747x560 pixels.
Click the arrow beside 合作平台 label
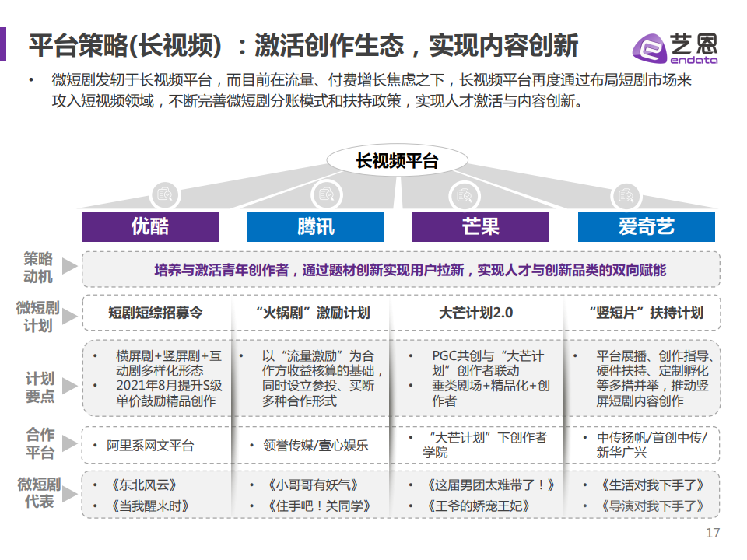coord(70,443)
